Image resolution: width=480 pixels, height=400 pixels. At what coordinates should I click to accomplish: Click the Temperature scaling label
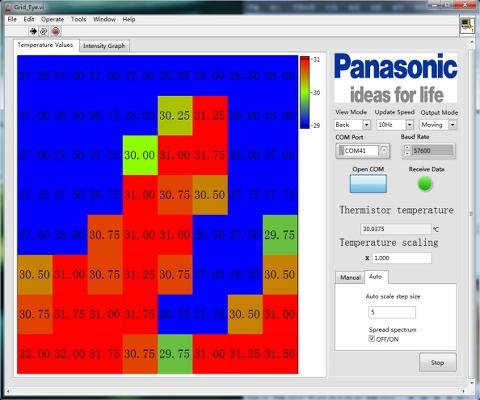coord(389,242)
